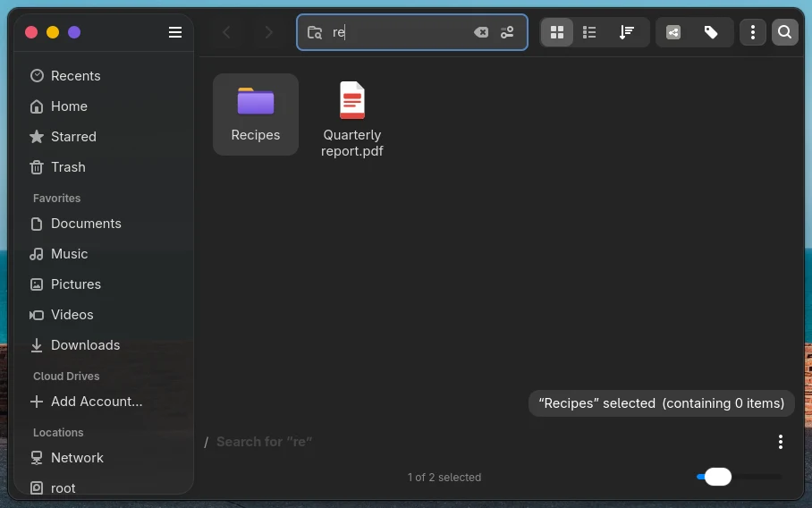Click the trash can icon
The image size is (812, 508).
(37, 167)
